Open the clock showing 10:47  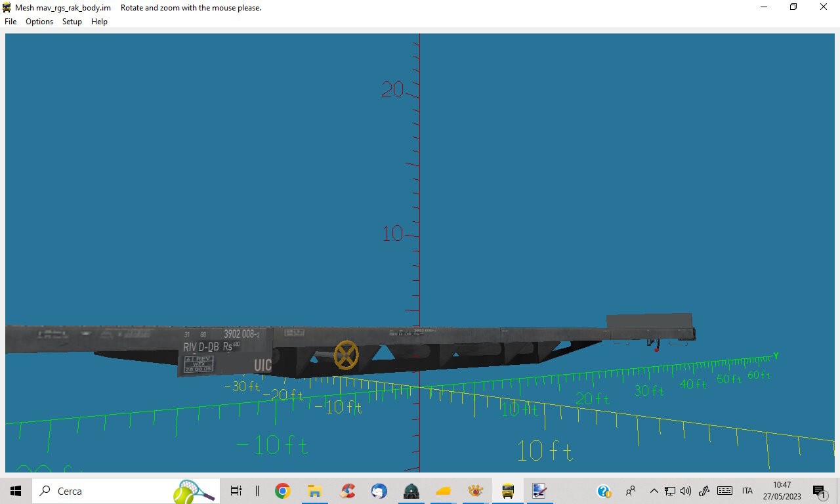782,491
